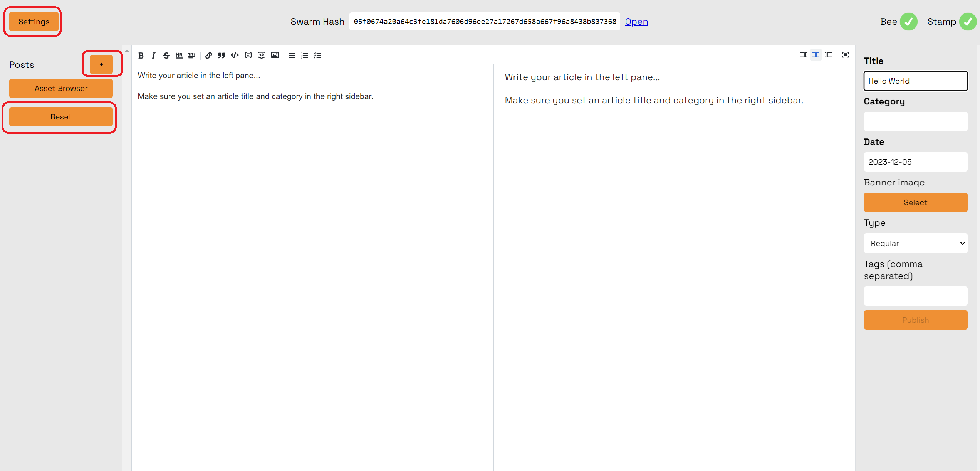
Task: Insert horizontal rule with HR icon
Action: pyautogui.click(x=179, y=56)
